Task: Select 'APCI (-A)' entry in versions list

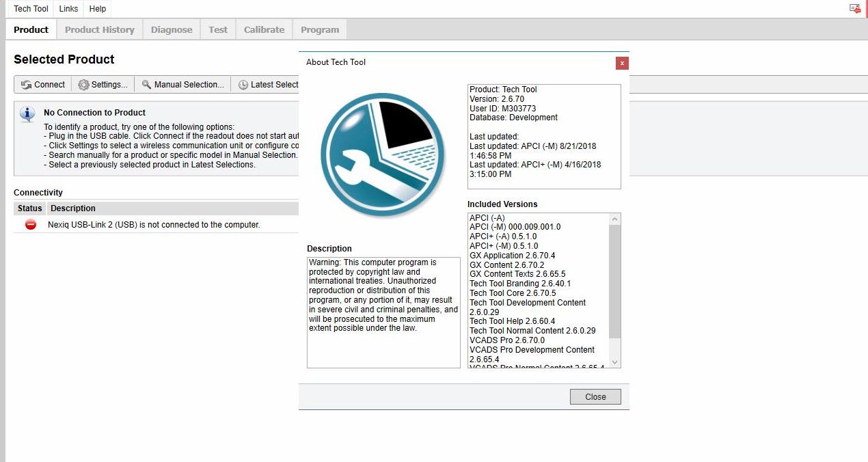Action: point(487,218)
